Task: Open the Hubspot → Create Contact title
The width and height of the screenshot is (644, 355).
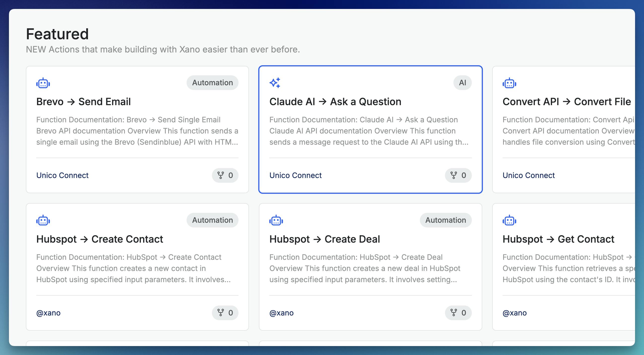Action: [x=99, y=239]
